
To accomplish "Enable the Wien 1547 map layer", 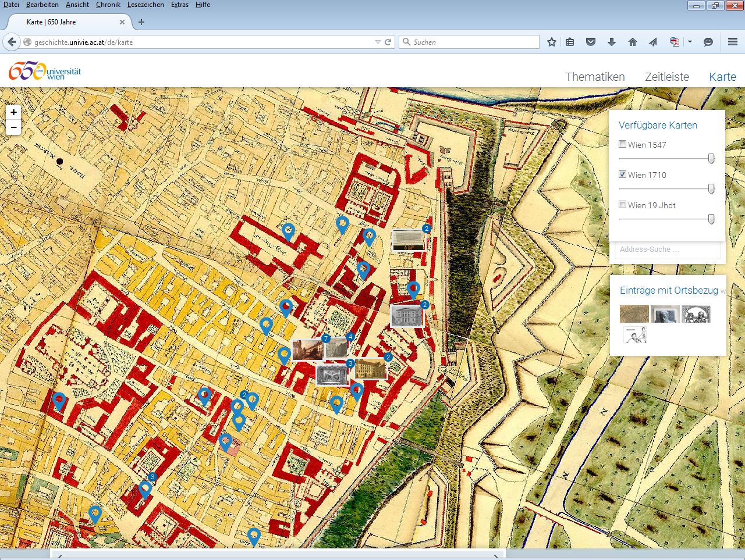I will click(623, 144).
